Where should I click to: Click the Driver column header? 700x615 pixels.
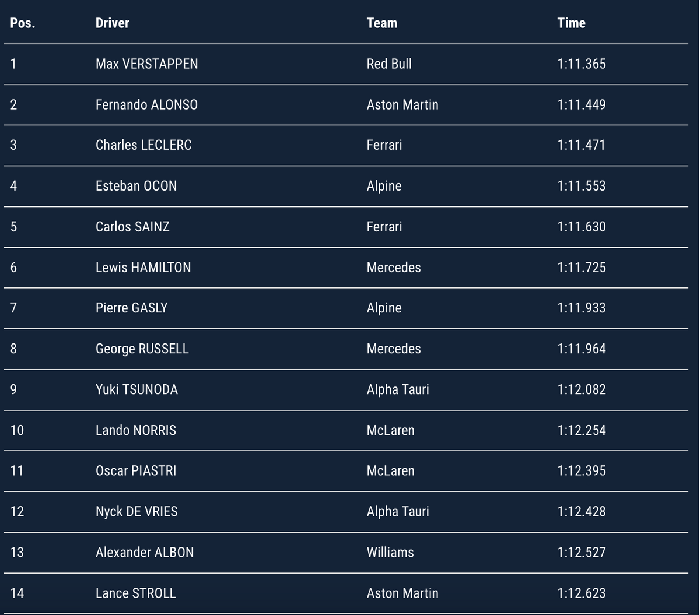(112, 23)
